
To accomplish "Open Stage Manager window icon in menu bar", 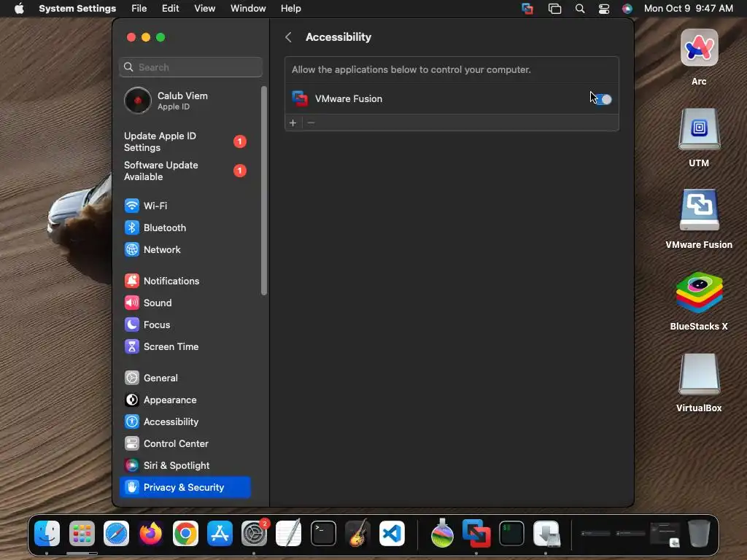I will tap(554, 9).
